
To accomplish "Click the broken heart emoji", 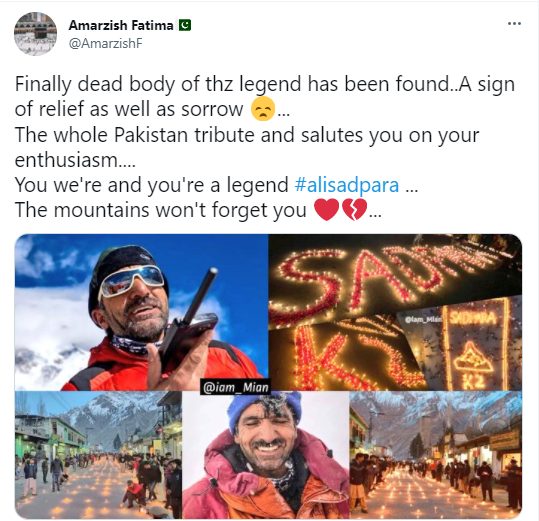I will point(354,210).
